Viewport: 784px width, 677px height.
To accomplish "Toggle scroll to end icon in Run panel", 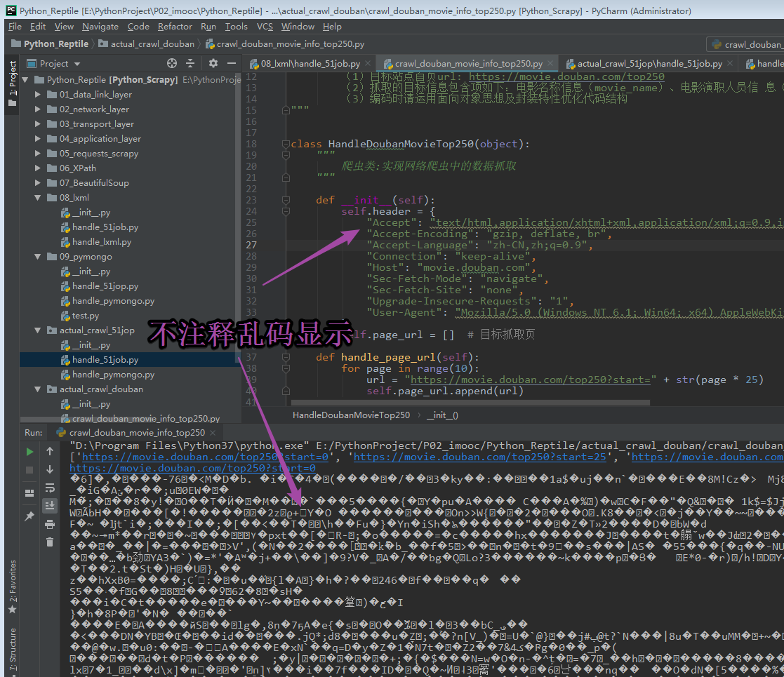I will [50, 506].
